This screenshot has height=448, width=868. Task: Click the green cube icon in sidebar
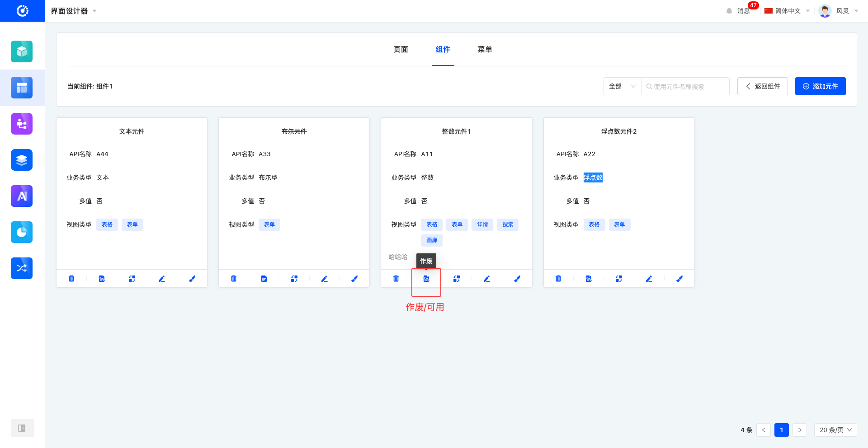coord(22,51)
